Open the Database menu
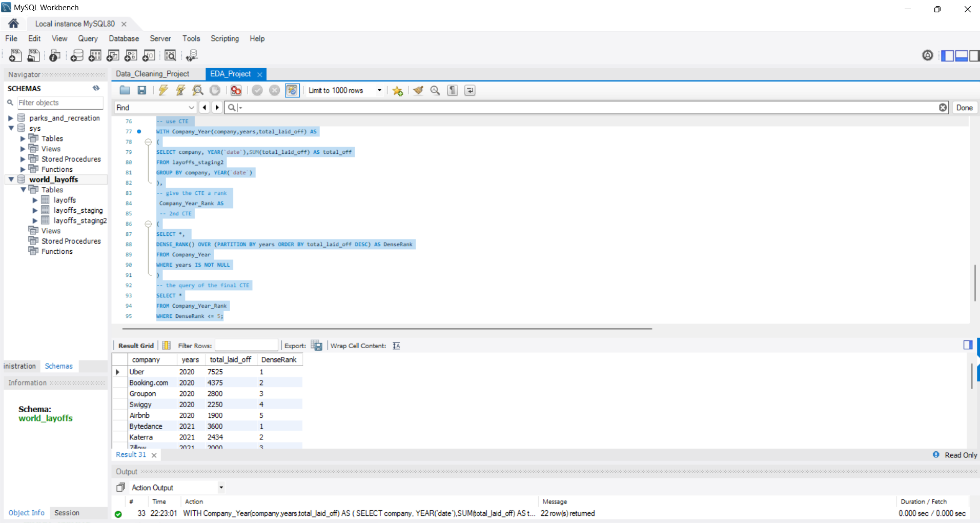This screenshot has width=980, height=523. [124, 38]
